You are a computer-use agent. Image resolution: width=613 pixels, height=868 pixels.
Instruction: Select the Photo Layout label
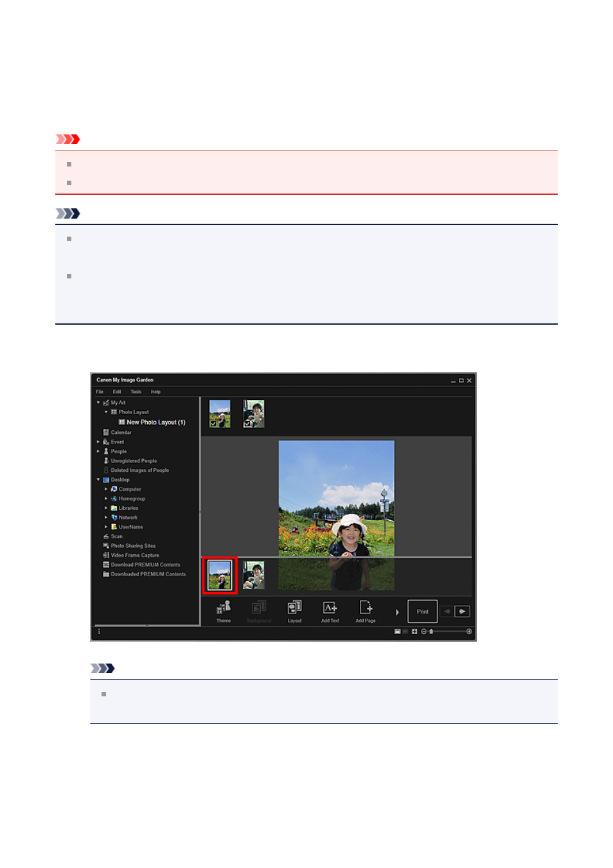click(134, 412)
